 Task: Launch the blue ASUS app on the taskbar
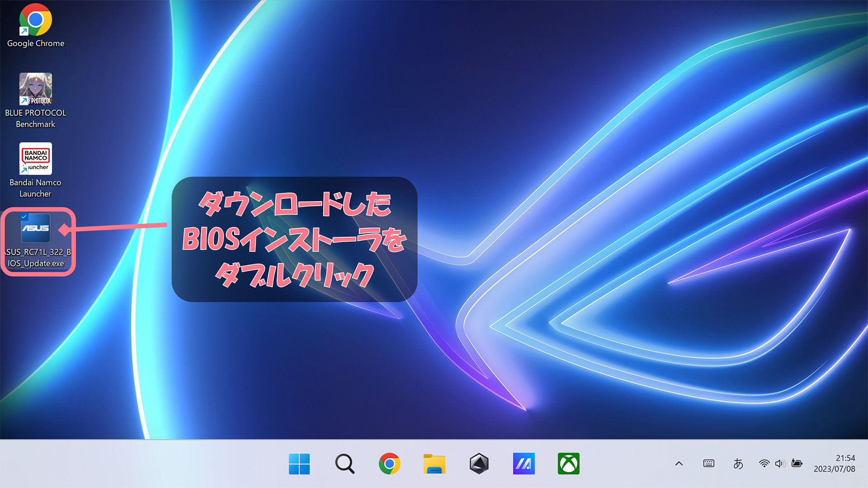coord(524,463)
